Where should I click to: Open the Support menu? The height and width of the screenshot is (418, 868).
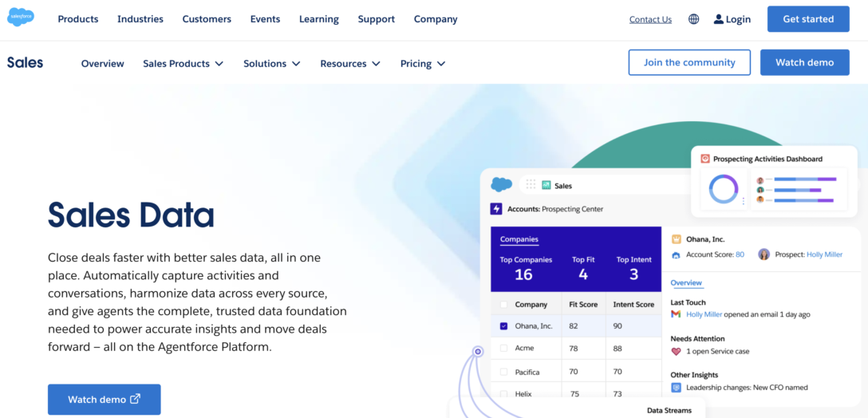pos(377,19)
